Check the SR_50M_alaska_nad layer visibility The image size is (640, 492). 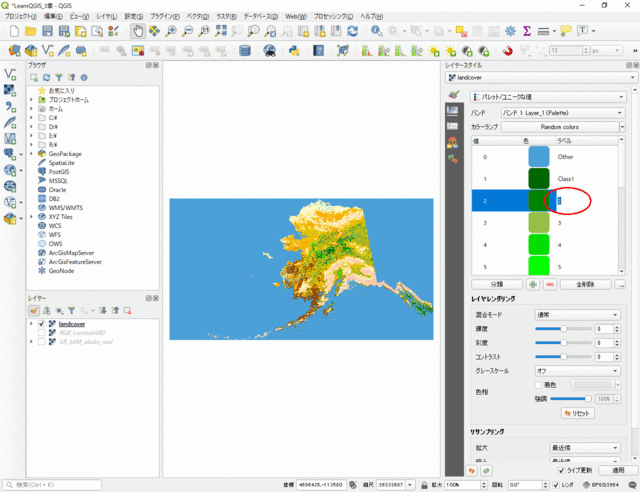[41, 342]
